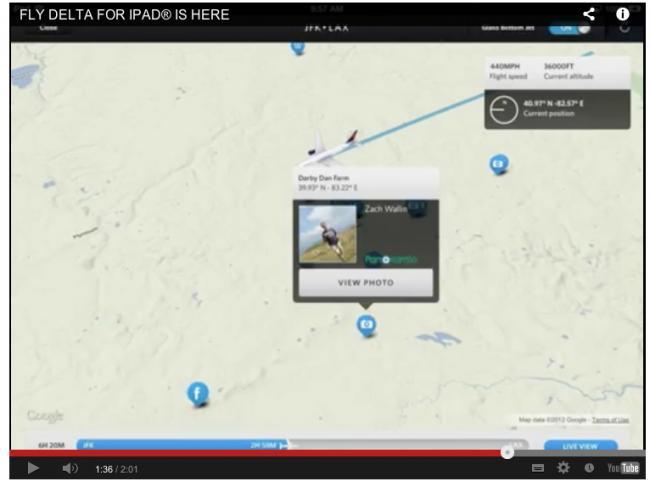Click the Facebook map pin
Viewport: 650px width, 487px height.
click(x=197, y=393)
